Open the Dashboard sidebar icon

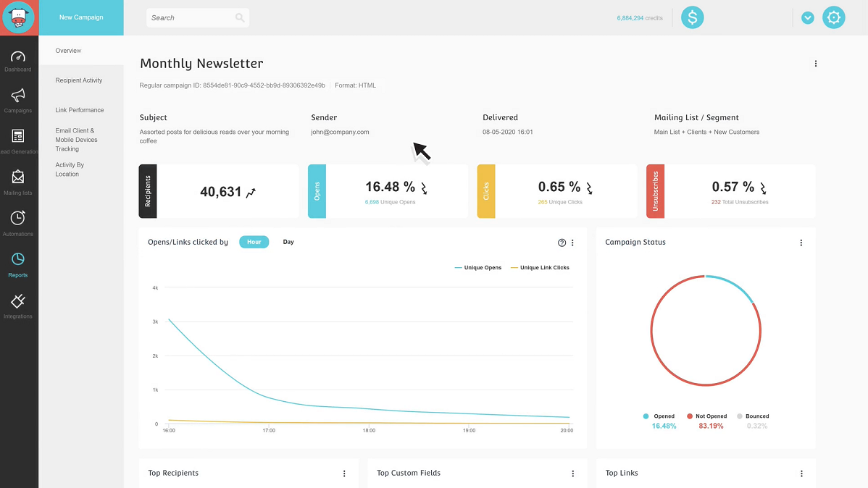click(x=17, y=57)
